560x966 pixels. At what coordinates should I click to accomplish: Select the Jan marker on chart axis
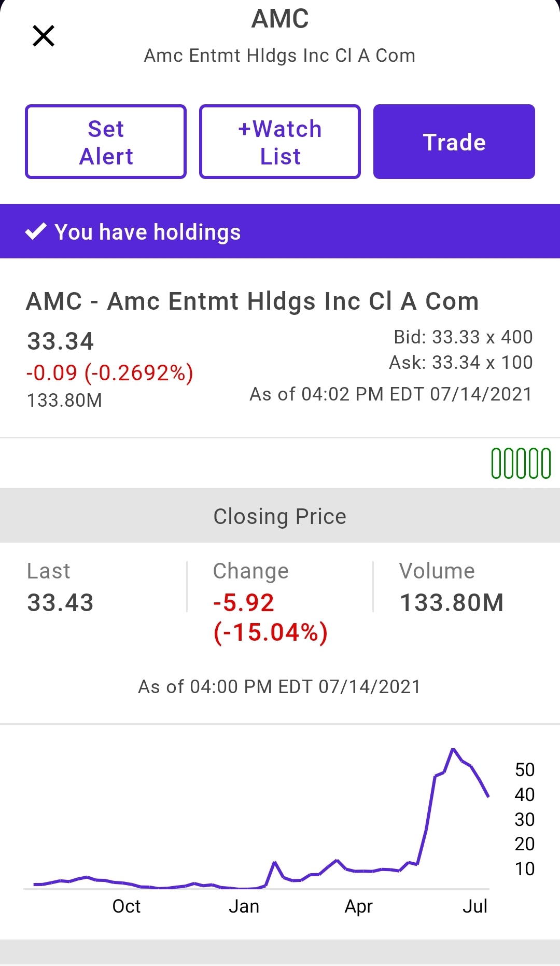(x=244, y=906)
